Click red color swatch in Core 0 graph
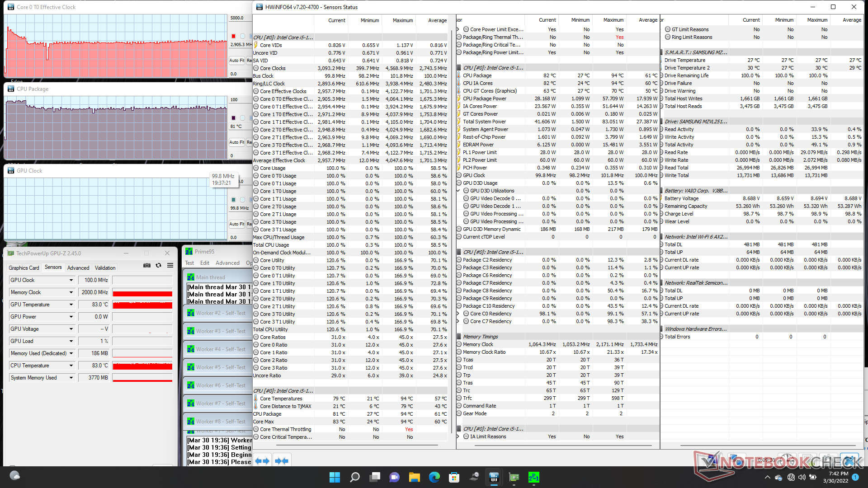Screen dimensions: 868x488 (234, 36)
